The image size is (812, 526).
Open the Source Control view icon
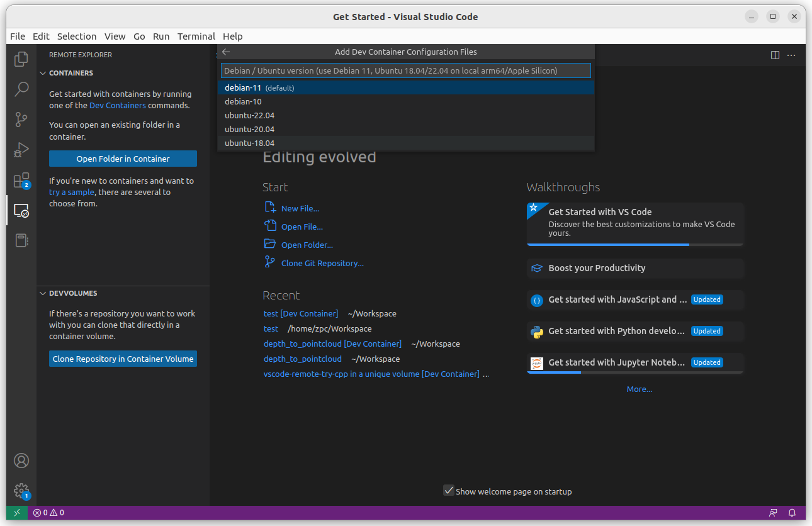pyautogui.click(x=21, y=120)
